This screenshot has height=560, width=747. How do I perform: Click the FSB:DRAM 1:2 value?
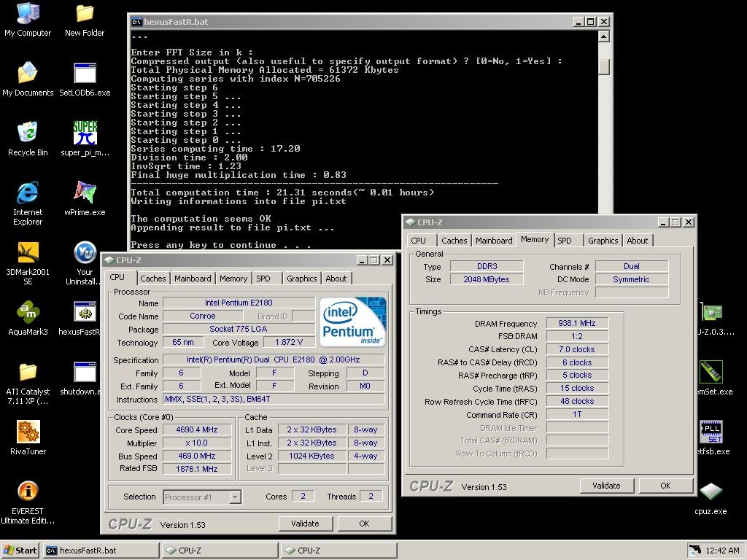(x=577, y=336)
